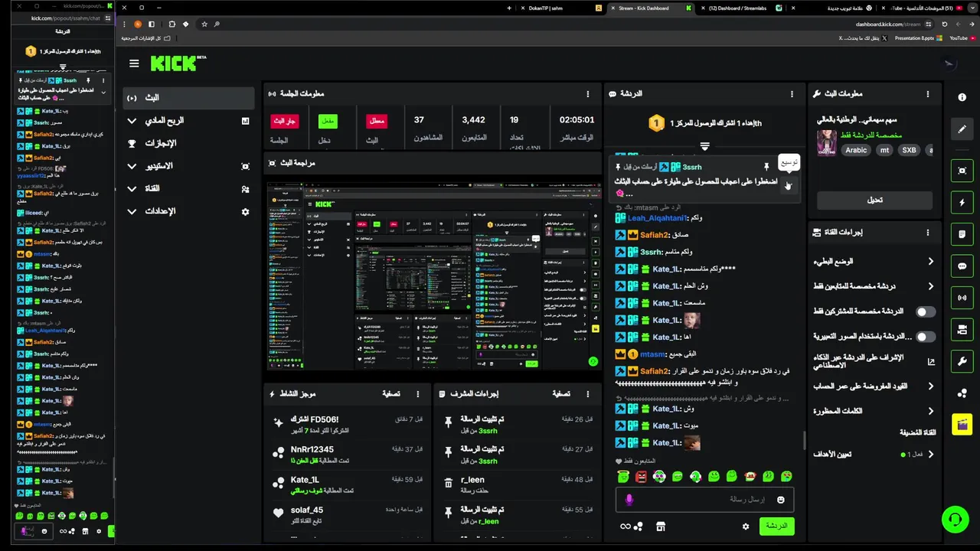980x551 pixels.
Task: Click the yellow clapperboard clip icon
Action: (962, 424)
